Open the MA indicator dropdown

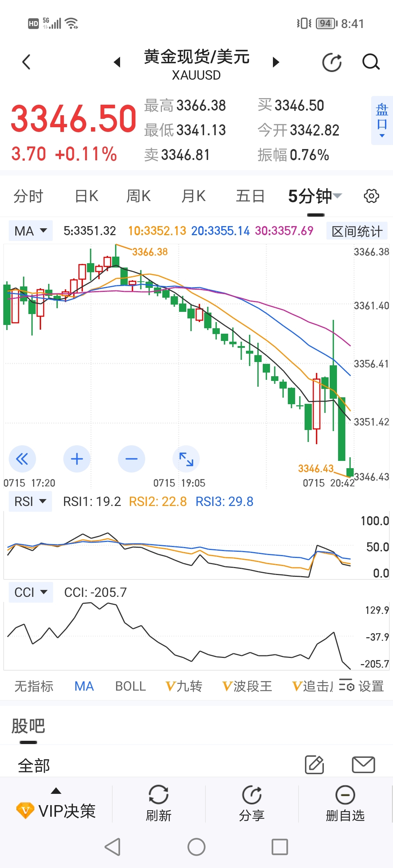tap(31, 231)
